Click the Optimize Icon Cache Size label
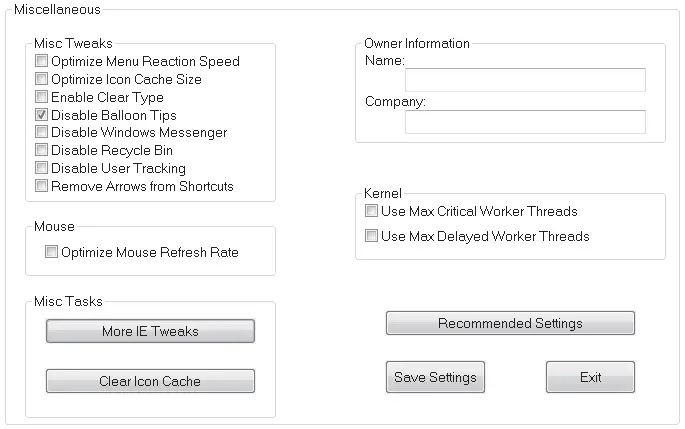 coord(126,80)
